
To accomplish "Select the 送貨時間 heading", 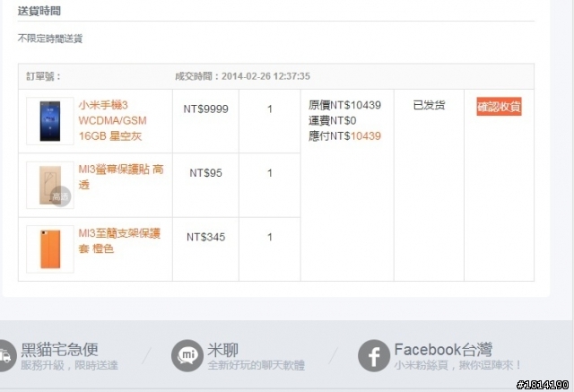I will [x=39, y=11].
